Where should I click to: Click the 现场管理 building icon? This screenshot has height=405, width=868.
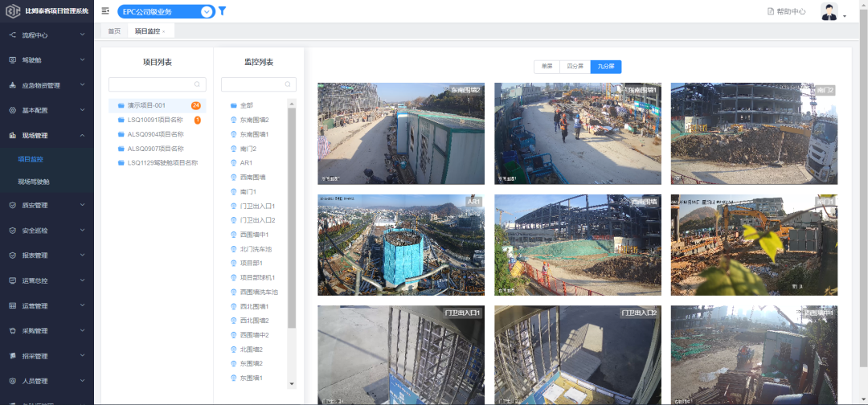[12, 135]
